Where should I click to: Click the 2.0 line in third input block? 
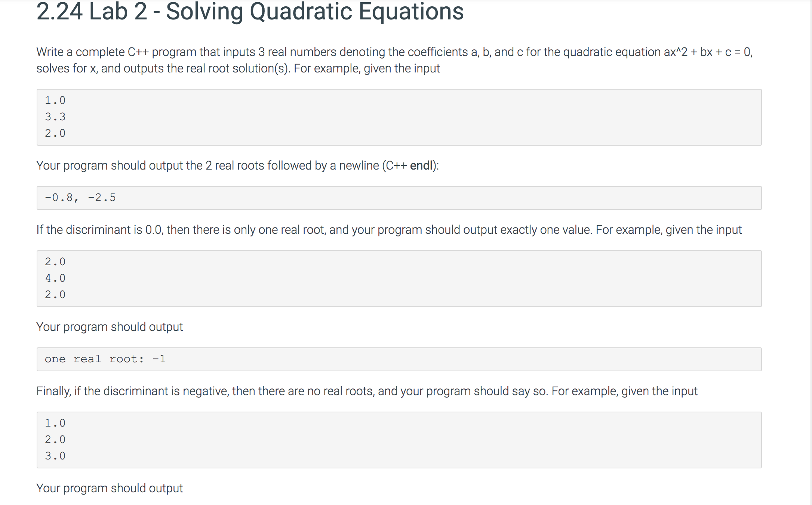click(55, 440)
